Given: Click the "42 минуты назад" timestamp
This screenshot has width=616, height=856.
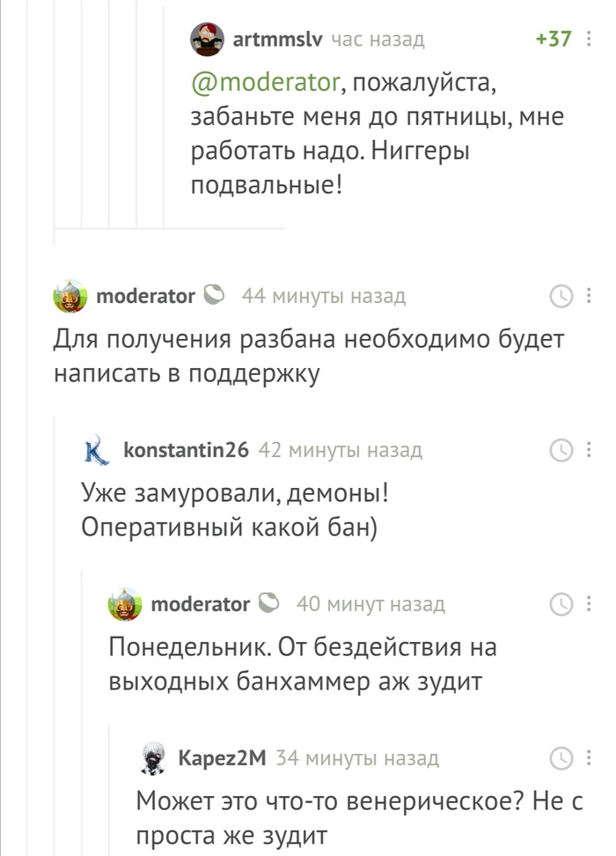Looking at the screenshot, I should pyautogui.click(x=341, y=451).
